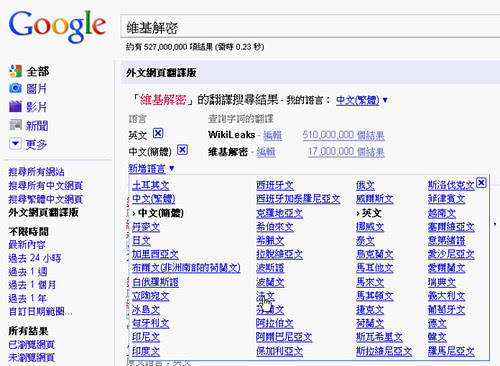Click the 新聞 text link
This screenshot has height=366, width=500.
(37, 126)
